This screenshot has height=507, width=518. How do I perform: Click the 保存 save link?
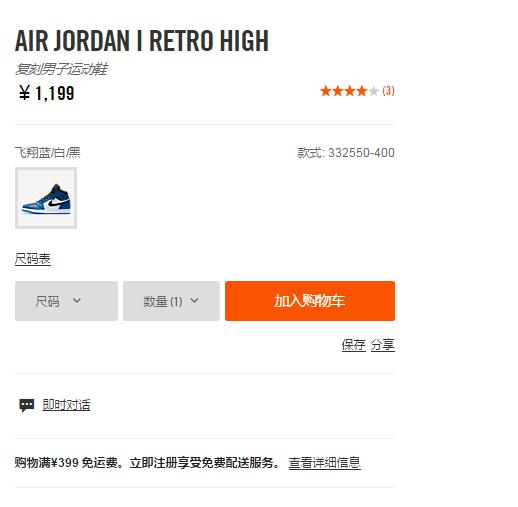[x=354, y=345]
